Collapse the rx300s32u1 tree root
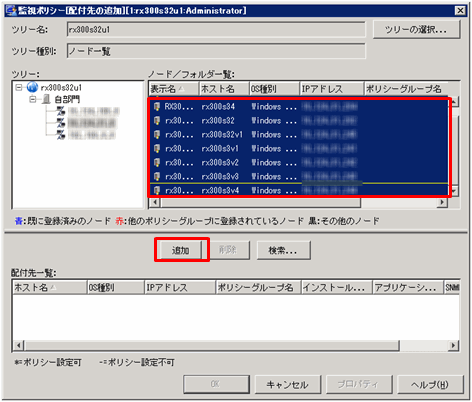 pos(19,87)
